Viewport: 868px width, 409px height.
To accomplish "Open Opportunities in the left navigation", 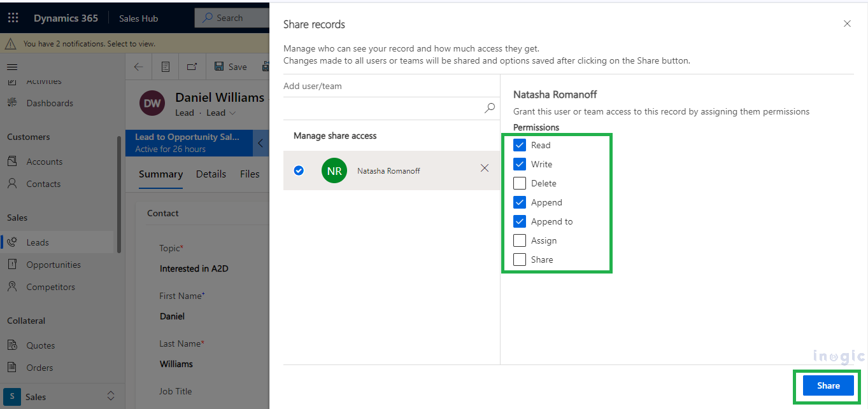I will tap(53, 265).
